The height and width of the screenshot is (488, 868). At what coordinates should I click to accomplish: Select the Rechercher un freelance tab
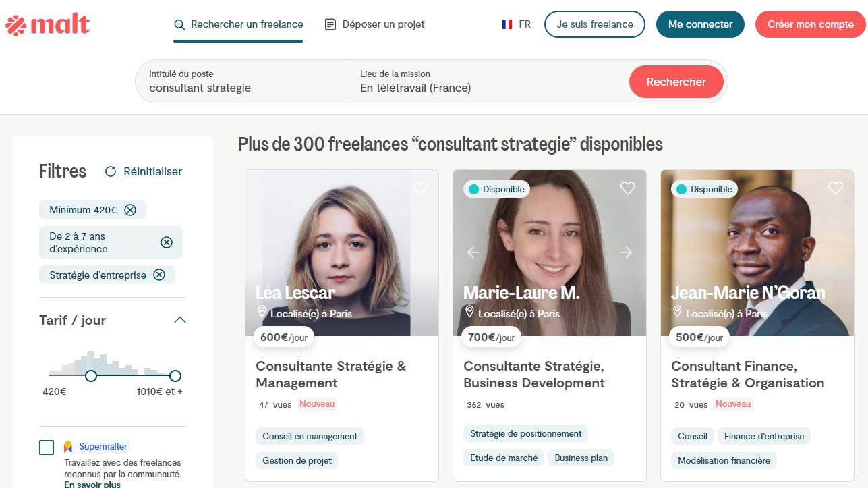pyautogui.click(x=239, y=24)
